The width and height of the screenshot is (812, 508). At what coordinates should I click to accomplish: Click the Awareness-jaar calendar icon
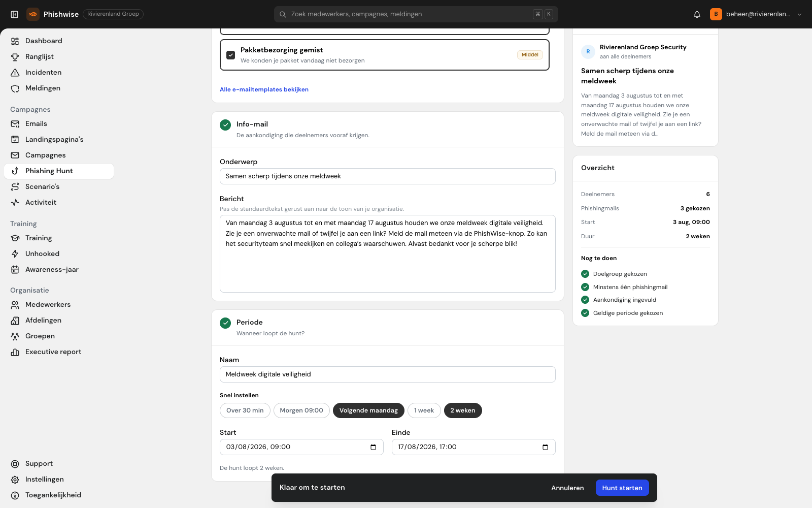click(15, 270)
